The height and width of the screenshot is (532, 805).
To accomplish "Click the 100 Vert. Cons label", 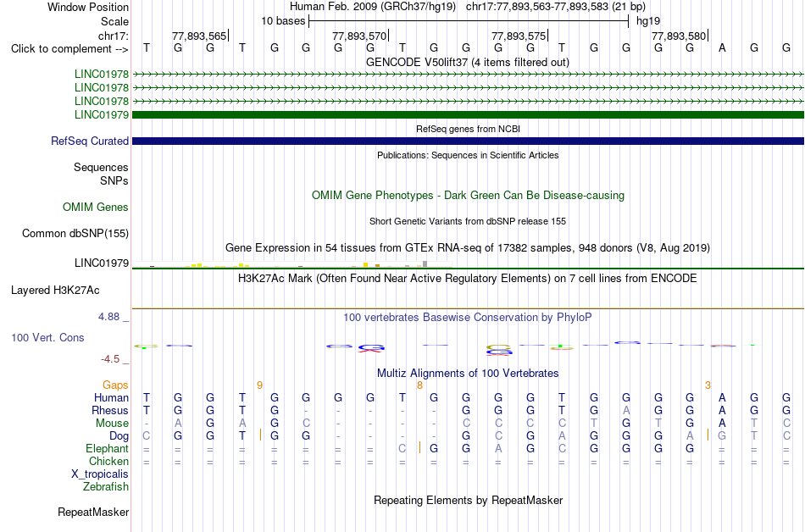I will pyautogui.click(x=47, y=337).
